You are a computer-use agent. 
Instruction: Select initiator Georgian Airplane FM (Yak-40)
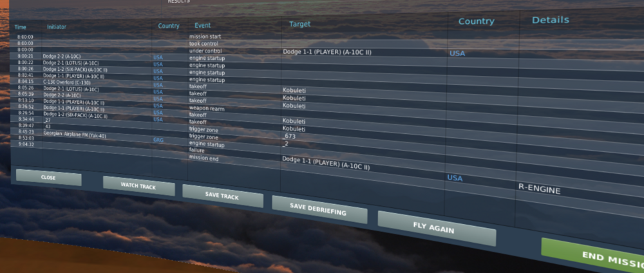[75, 135]
